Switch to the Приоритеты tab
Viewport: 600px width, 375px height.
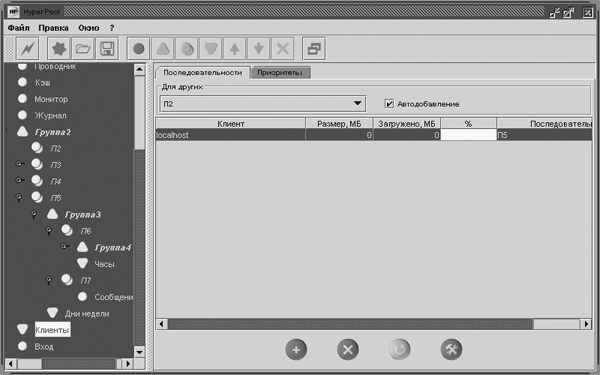pos(280,73)
